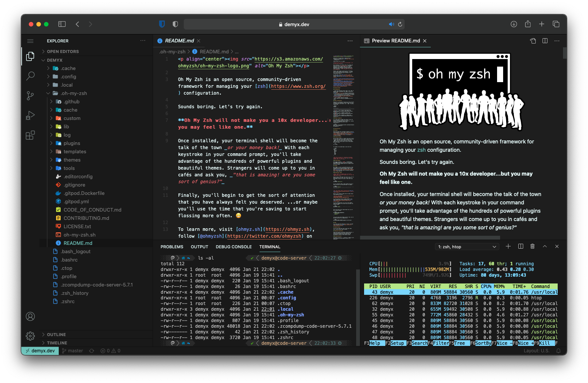Click errors and warnings count in status bar
Image resolution: width=588 pixels, height=383 pixels.
110,351
